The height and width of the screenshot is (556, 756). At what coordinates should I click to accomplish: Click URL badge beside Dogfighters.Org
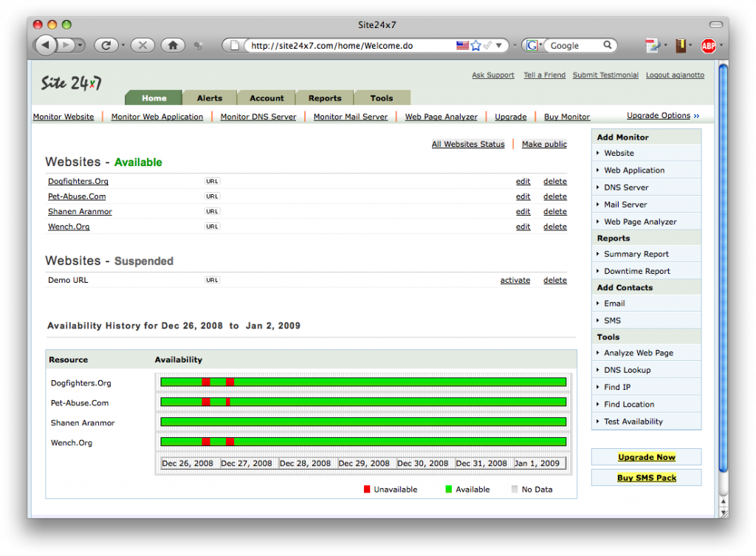click(212, 182)
